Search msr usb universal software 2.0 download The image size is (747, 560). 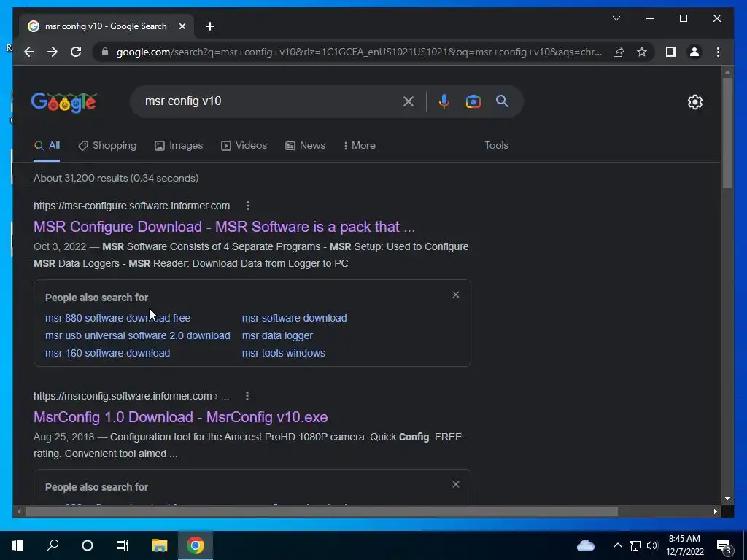pos(138,335)
